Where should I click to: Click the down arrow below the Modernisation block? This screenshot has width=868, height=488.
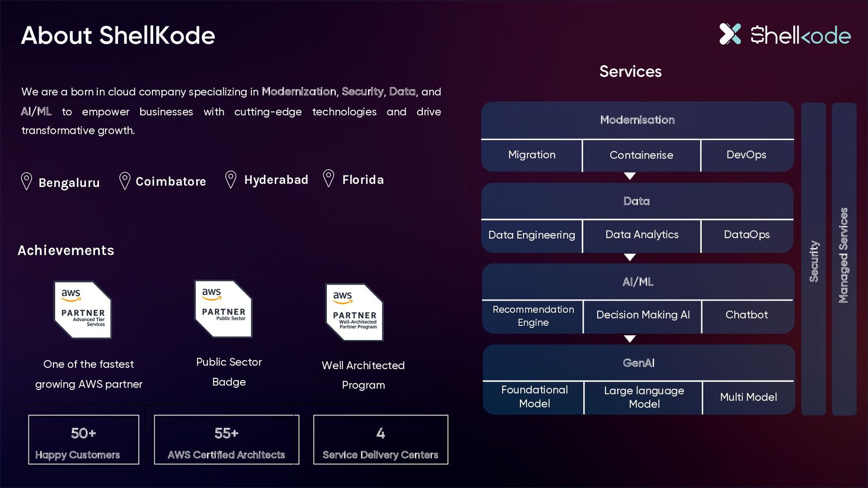click(x=630, y=176)
